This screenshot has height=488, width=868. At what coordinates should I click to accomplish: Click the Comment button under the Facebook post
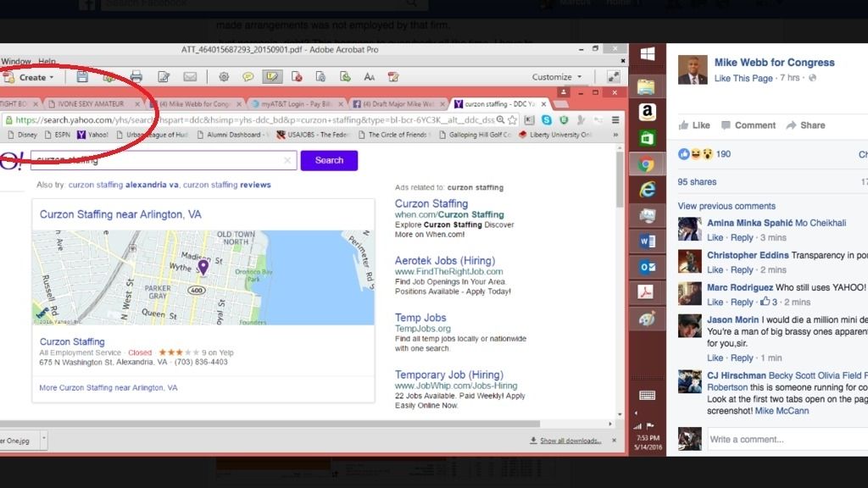748,125
